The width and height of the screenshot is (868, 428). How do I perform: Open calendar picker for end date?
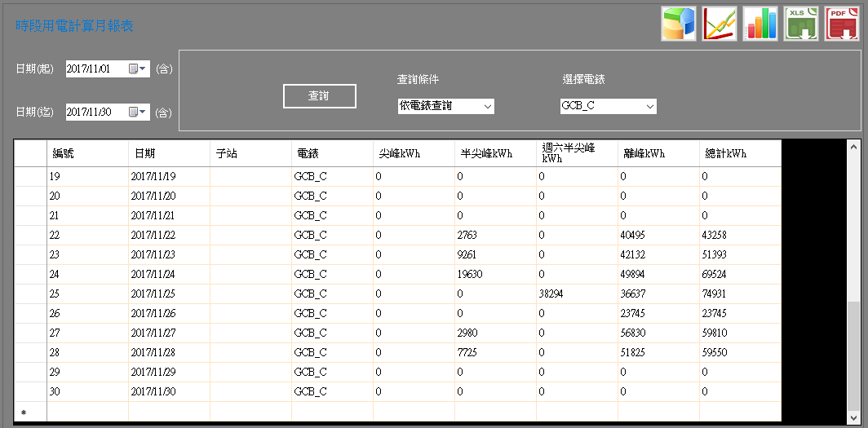point(137,112)
